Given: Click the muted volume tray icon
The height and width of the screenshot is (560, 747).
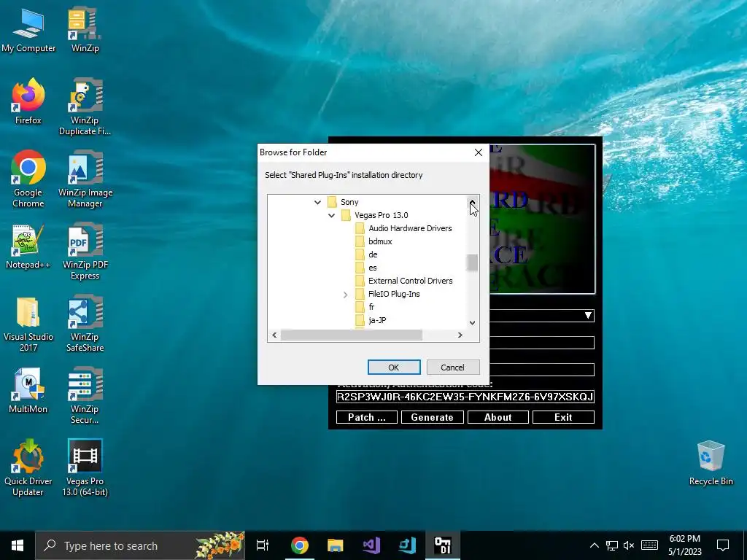Looking at the screenshot, I should click(x=629, y=545).
